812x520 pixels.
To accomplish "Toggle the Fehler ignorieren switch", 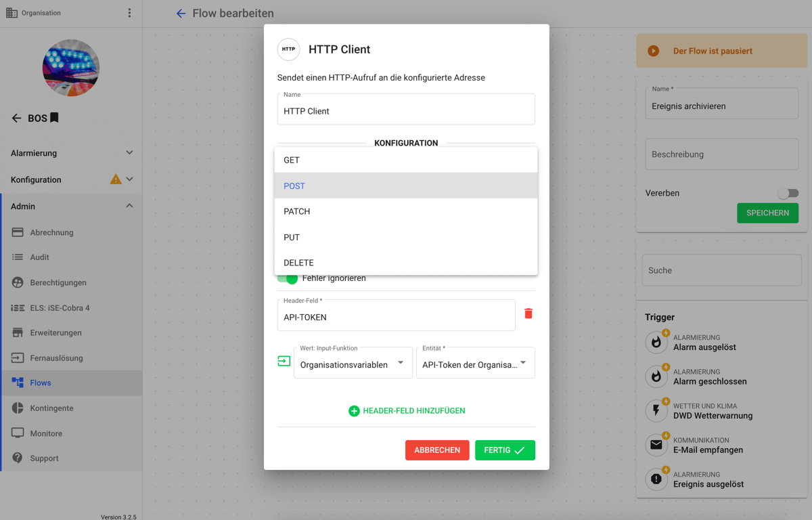I will pos(288,278).
